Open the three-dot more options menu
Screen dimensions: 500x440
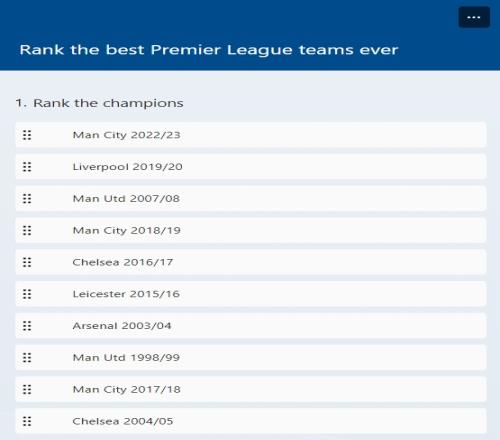point(474,17)
